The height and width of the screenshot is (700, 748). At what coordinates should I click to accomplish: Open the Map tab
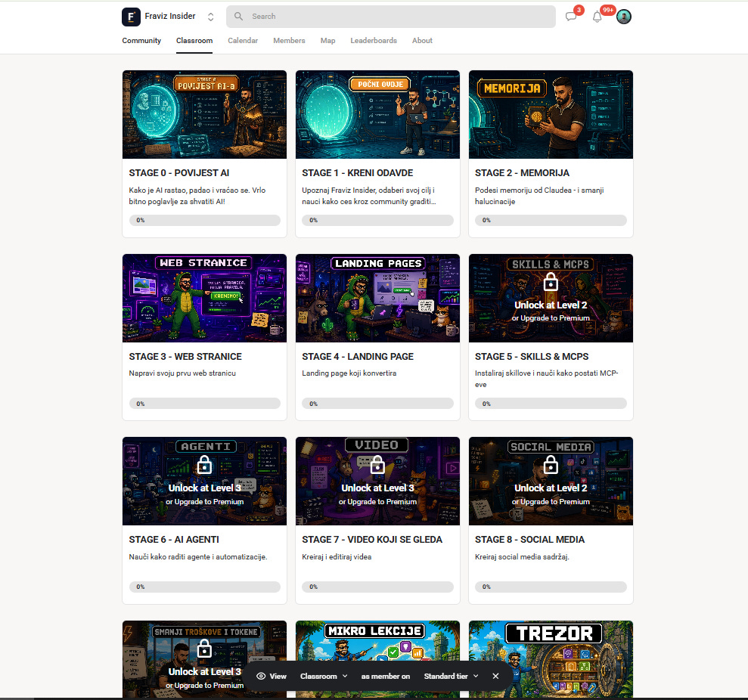(x=327, y=41)
